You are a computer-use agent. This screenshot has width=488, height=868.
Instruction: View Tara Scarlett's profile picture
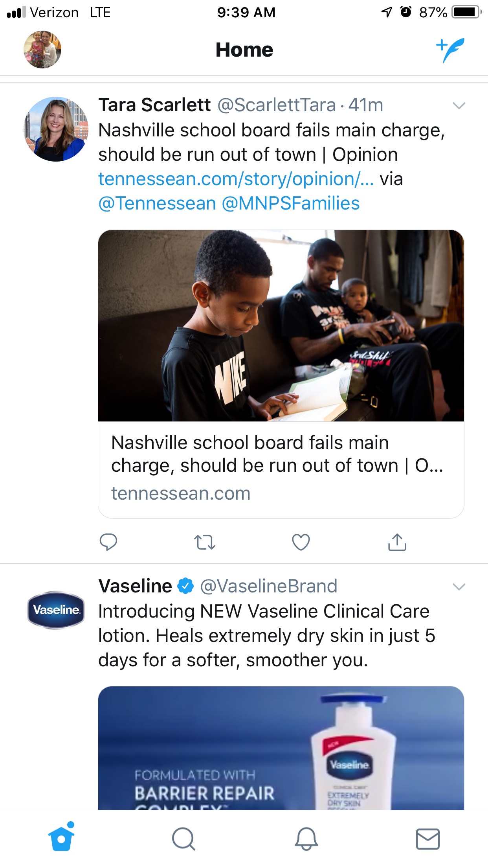tap(56, 129)
